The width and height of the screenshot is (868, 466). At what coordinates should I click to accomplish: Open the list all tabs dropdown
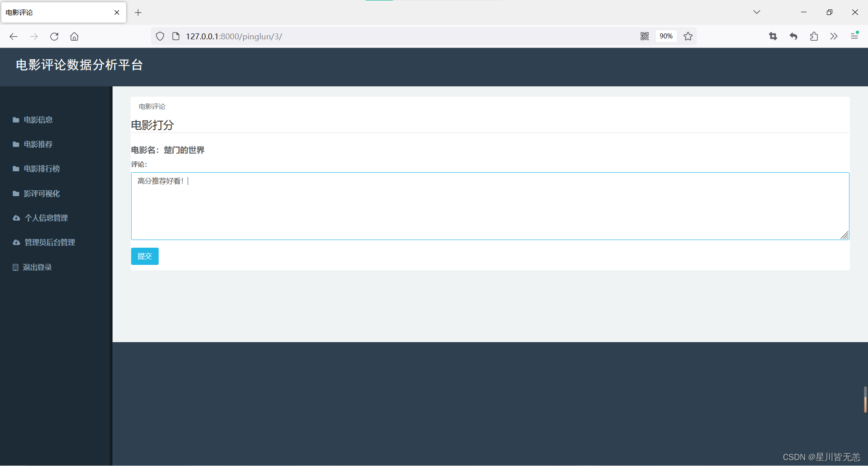coord(757,12)
